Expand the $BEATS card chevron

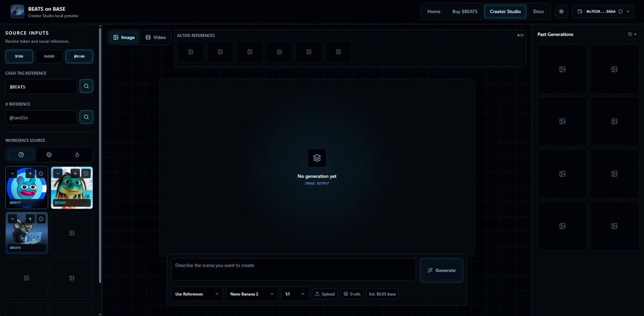(12, 219)
